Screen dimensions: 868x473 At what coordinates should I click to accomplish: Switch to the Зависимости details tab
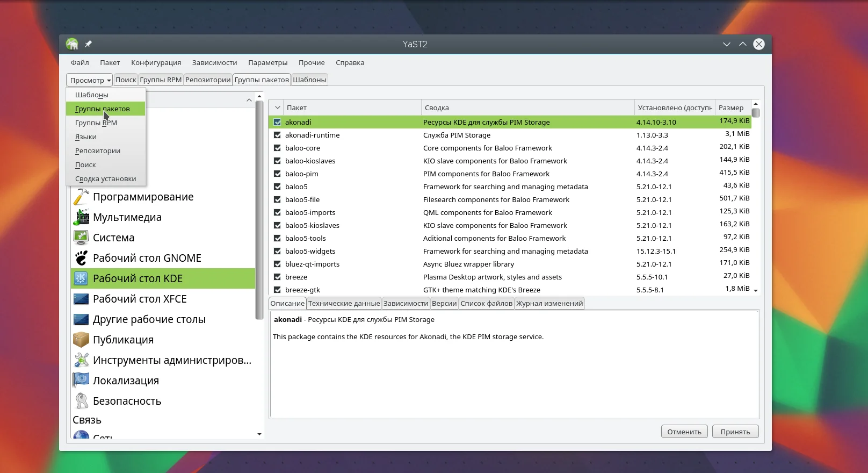tap(406, 303)
